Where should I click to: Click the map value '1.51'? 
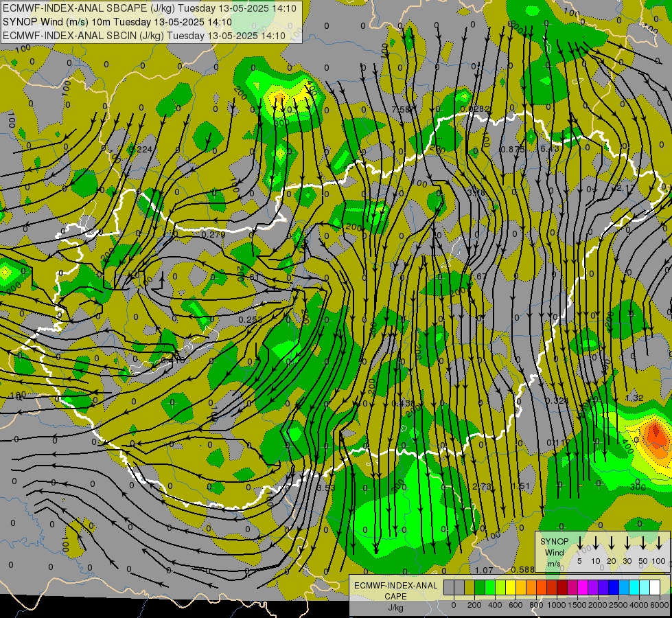tap(521, 486)
